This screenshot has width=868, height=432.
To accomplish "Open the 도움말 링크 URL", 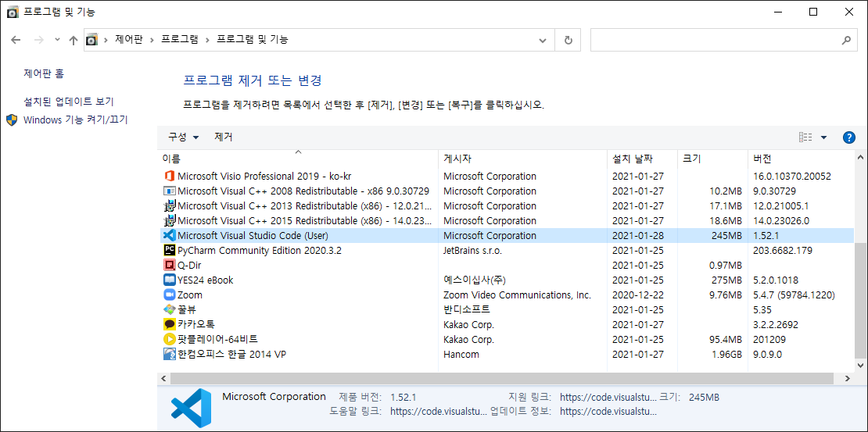I will [x=439, y=412].
